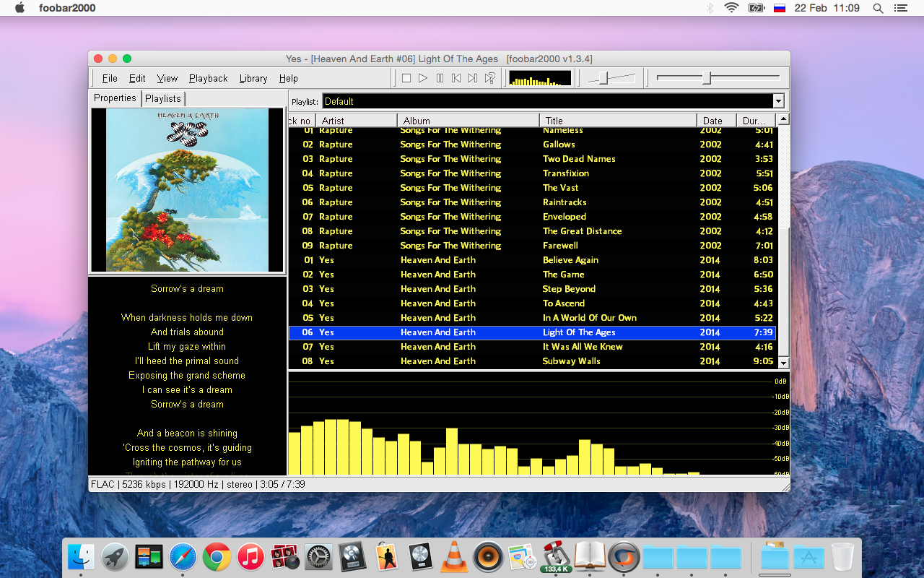Open the Edit menu
Viewport: 924px width, 578px height.
tap(137, 78)
